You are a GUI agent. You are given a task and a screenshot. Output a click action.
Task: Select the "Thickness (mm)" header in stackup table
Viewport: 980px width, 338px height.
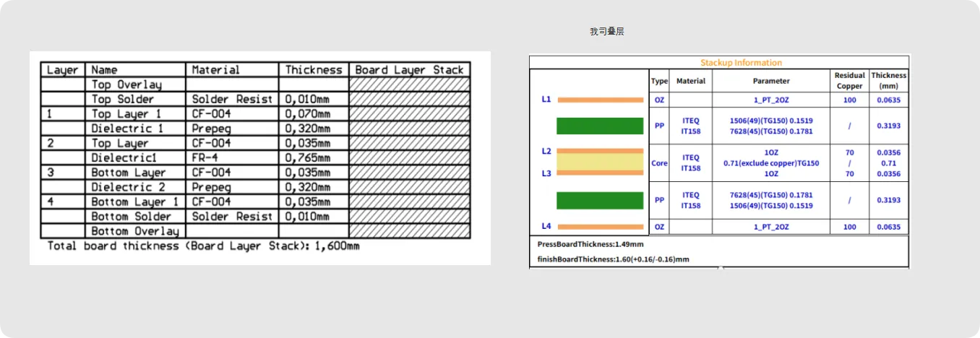coord(888,80)
